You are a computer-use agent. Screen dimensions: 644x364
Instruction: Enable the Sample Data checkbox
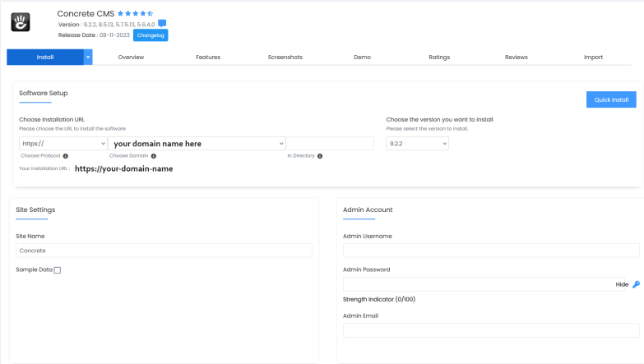[x=58, y=270]
